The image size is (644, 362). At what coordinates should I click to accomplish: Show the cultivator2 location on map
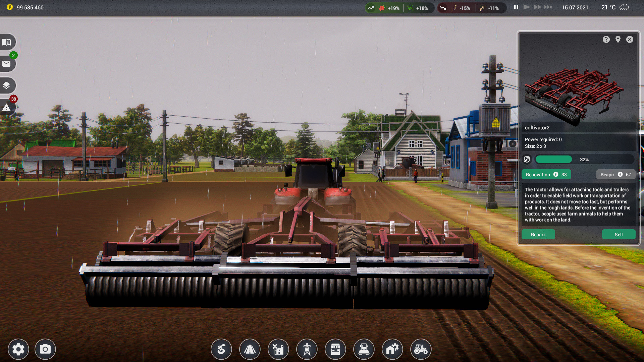coord(618,40)
